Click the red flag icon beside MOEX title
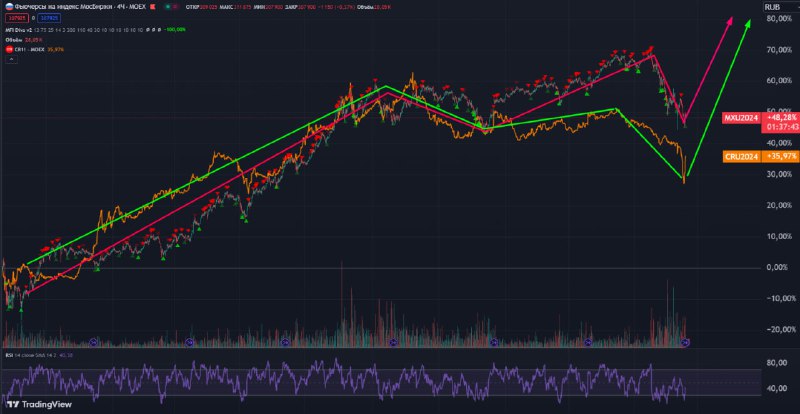800x414 pixels. tap(153, 7)
